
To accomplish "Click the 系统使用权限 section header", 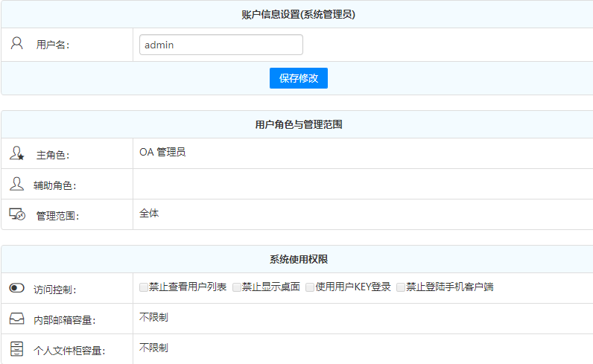I will (x=298, y=259).
